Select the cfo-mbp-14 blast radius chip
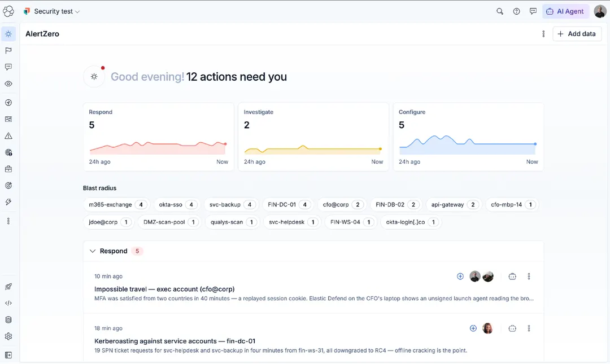 click(512, 204)
